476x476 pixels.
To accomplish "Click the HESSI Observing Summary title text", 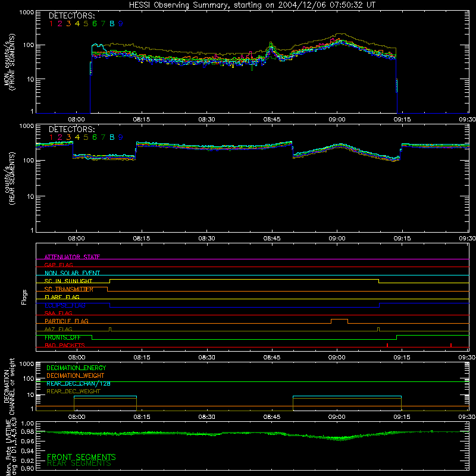I will [252, 5].
